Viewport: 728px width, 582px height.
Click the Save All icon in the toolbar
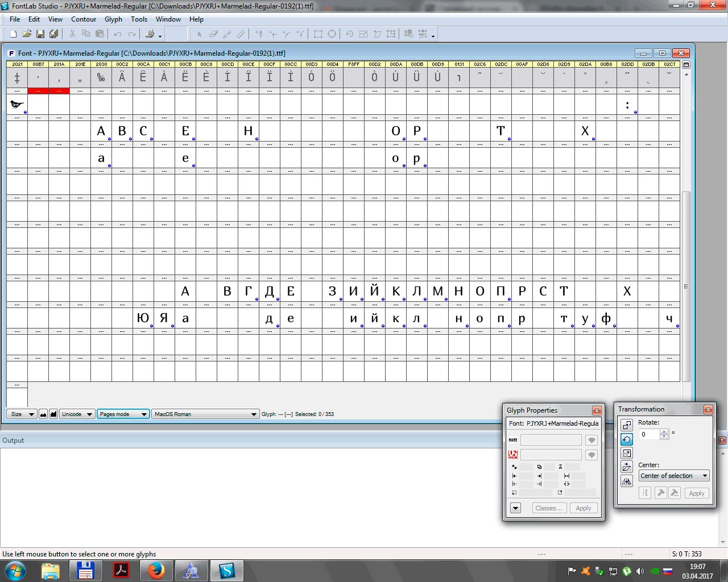click(x=54, y=34)
